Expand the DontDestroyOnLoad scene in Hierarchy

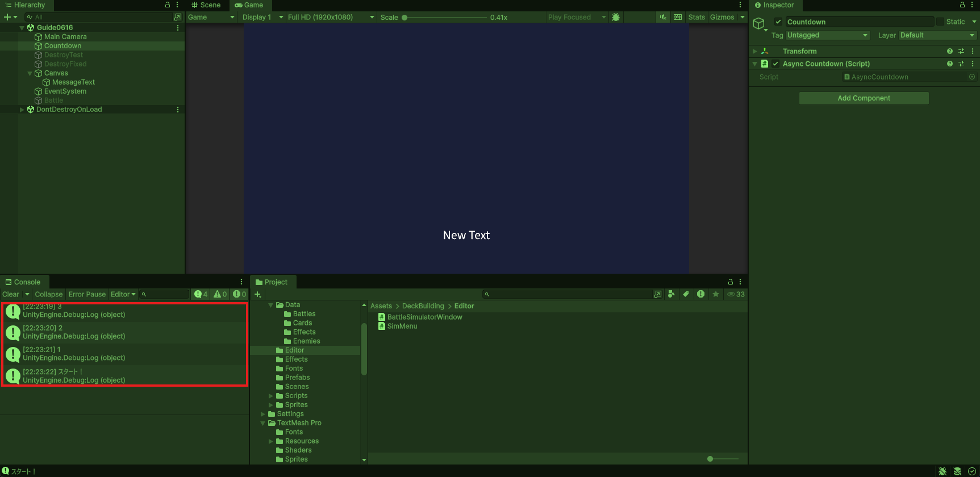[22, 110]
